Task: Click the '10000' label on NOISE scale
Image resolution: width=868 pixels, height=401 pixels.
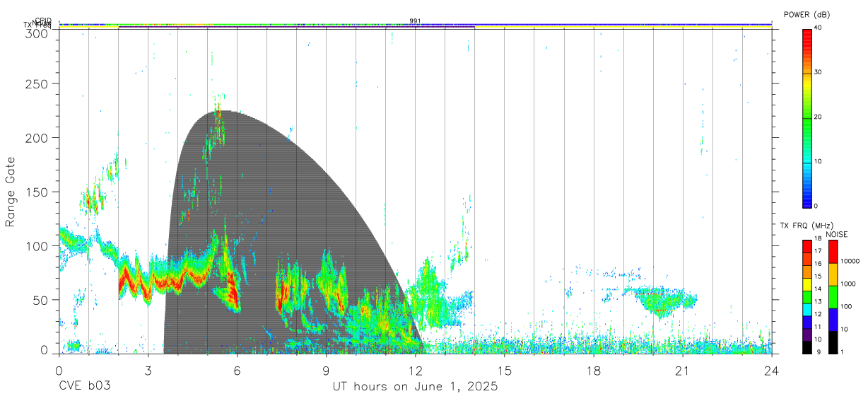Action: pyautogui.click(x=850, y=261)
